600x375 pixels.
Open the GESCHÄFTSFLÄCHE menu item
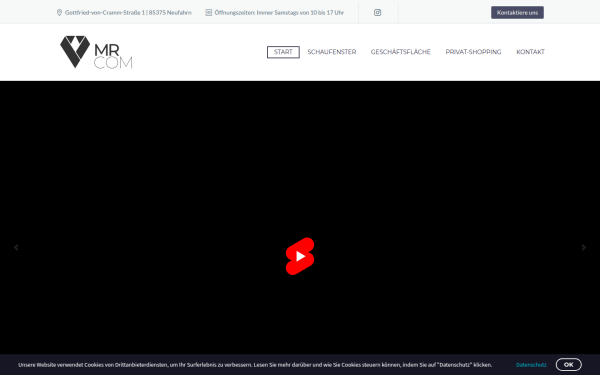tap(401, 52)
